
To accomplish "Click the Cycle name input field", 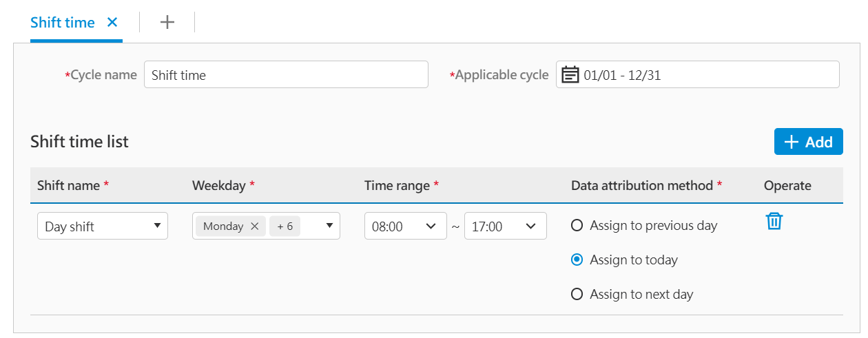I will coord(286,75).
